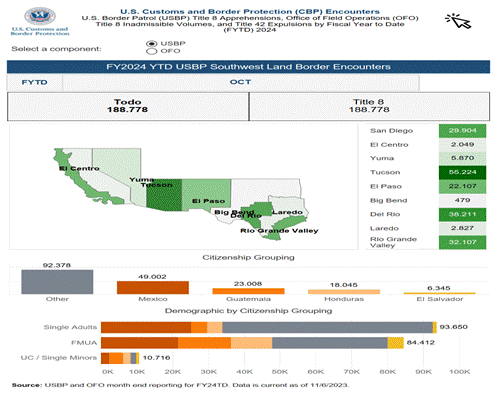The width and height of the screenshot is (497, 396).
Task: Switch to the FYTD tab
Action: (x=35, y=82)
